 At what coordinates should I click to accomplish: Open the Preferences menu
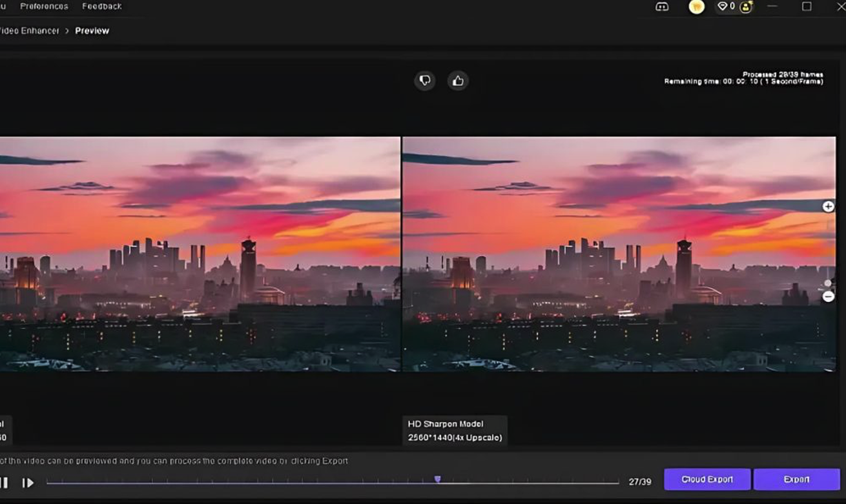coord(44,6)
